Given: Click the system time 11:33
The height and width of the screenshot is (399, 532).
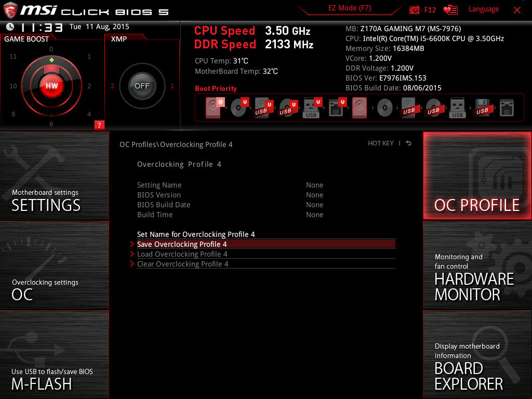Looking at the screenshot, I should point(42,27).
